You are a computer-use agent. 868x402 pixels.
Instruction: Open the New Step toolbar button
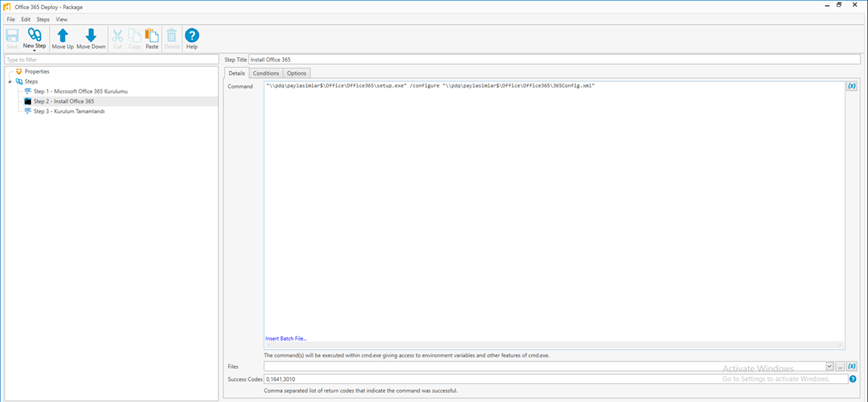point(35,38)
